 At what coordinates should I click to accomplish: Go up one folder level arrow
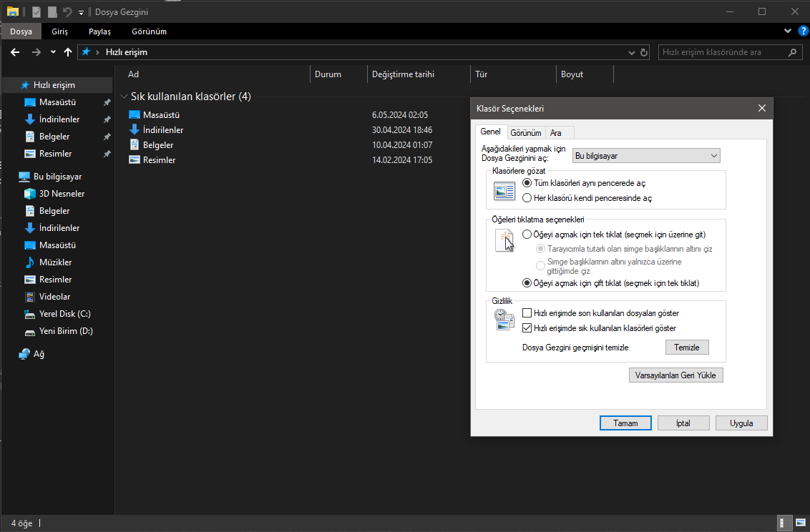tap(68, 52)
